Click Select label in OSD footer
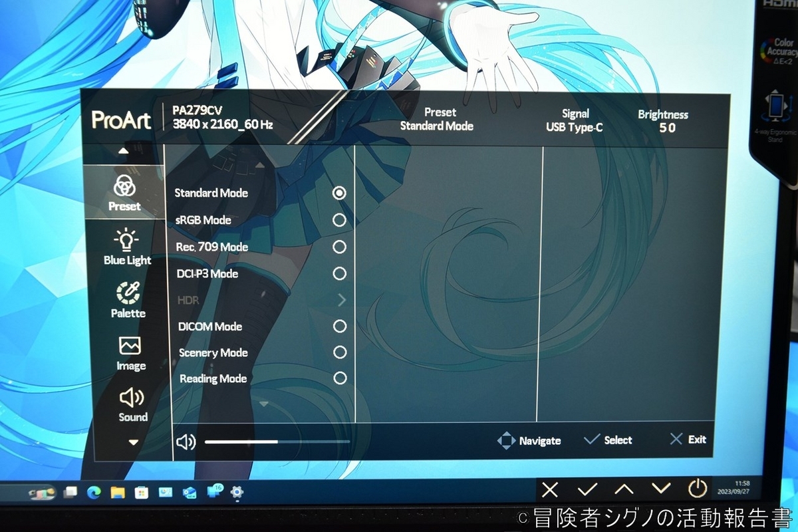The image size is (798, 532). click(618, 440)
